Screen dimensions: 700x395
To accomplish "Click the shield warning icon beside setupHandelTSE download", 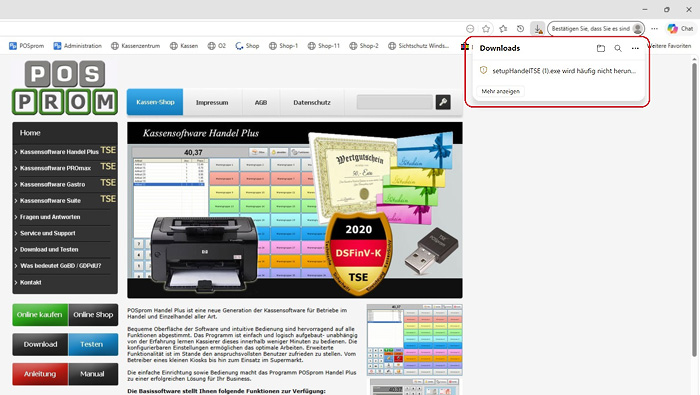I will coord(483,71).
